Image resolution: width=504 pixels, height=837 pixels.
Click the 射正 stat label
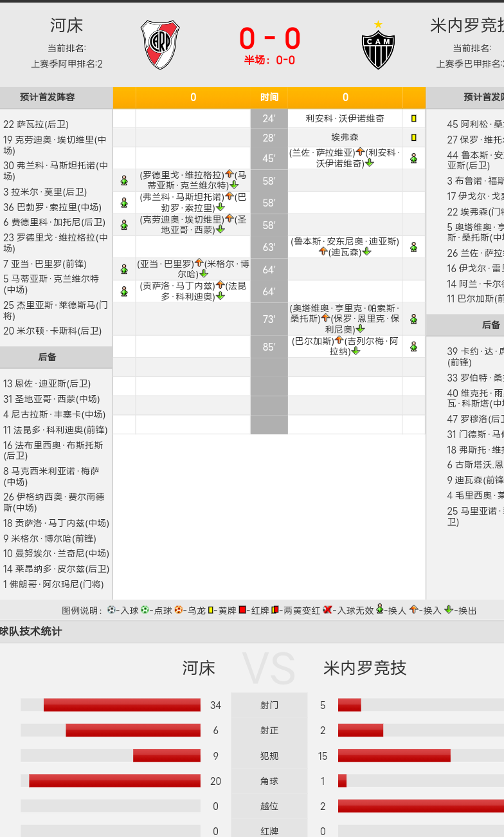point(269,730)
